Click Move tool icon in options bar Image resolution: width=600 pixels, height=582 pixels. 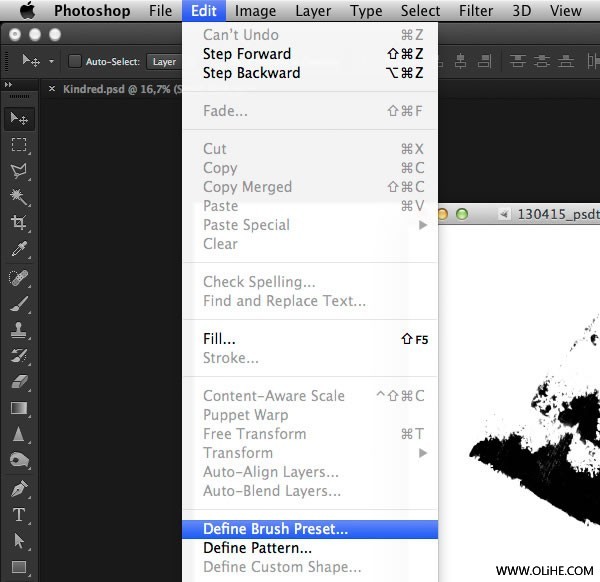point(31,61)
